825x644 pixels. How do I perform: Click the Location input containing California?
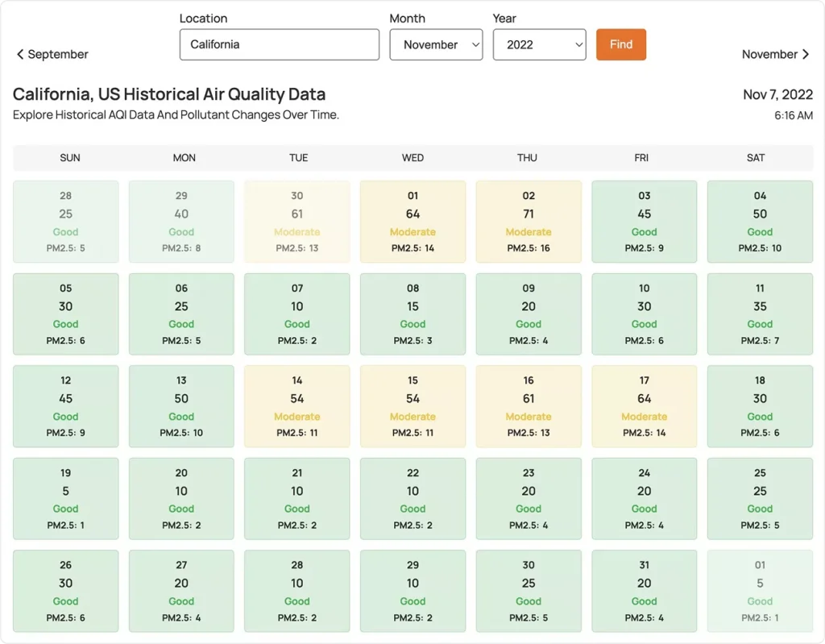(x=279, y=44)
